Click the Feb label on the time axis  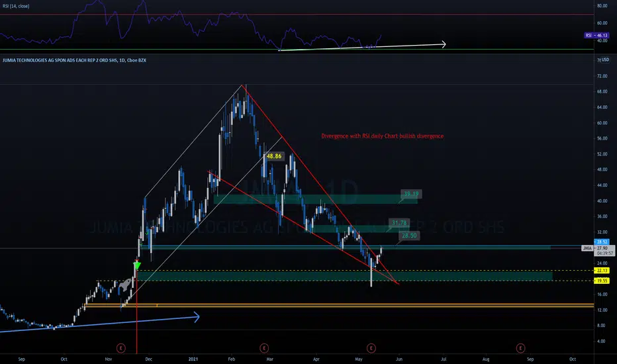pyautogui.click(x=232, y=359)
